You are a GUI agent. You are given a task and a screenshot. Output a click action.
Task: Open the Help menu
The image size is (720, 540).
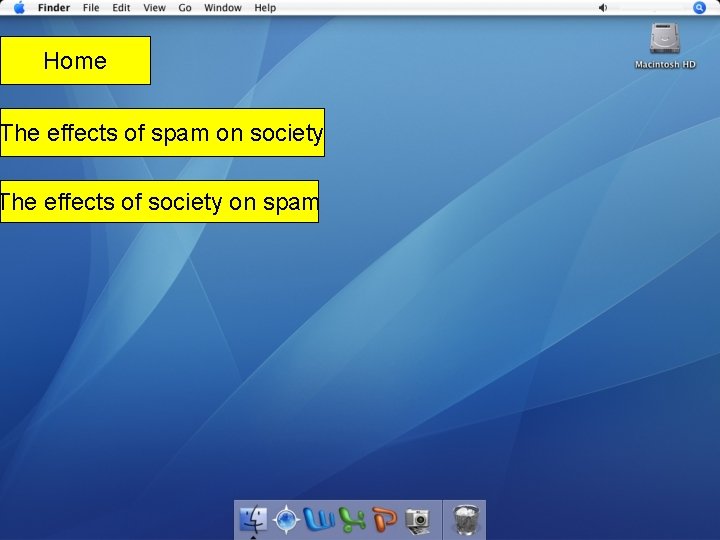pos(265,8)
